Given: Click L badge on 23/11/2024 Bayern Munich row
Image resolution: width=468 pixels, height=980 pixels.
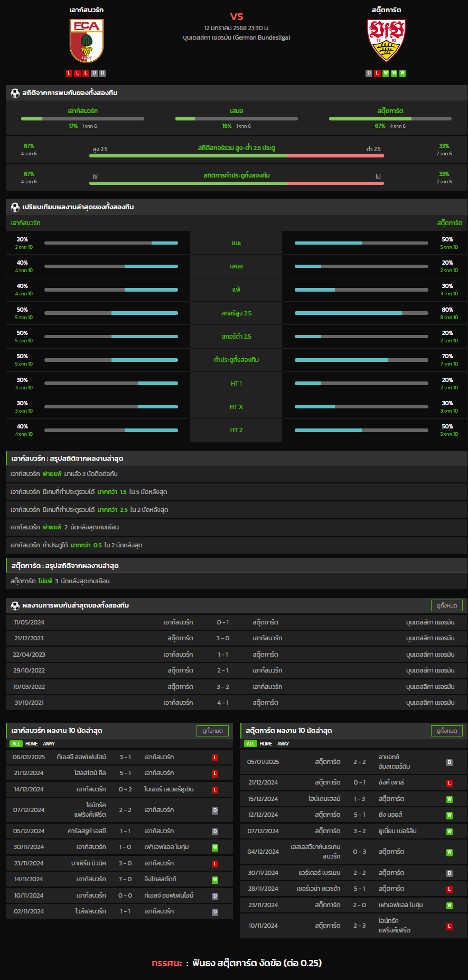Looking at the screenshot, I should (x=215, y=864).
